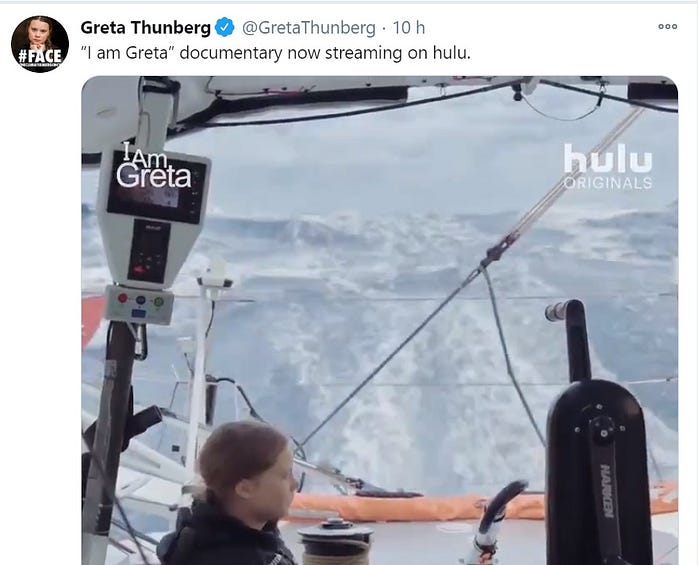Click the I Am Greta title overlay
700x565 pixels.
pyautogui.click(x=153, y=165)
